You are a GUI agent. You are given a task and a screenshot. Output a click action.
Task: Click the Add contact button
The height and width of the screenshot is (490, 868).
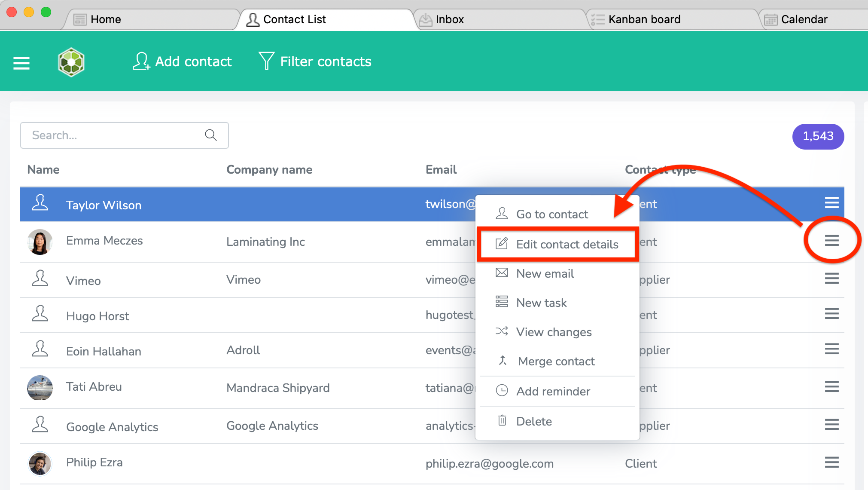[183, 61]
